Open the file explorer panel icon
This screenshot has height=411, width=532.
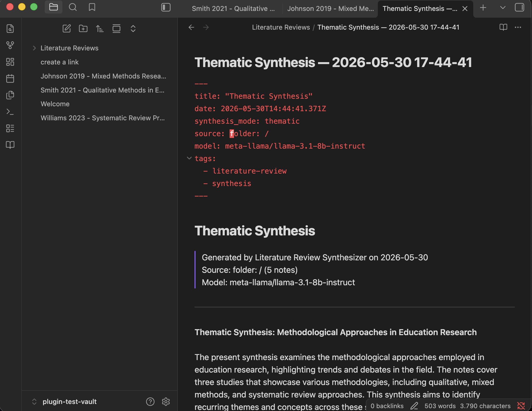pyautogui.click(x=54, y=7)
